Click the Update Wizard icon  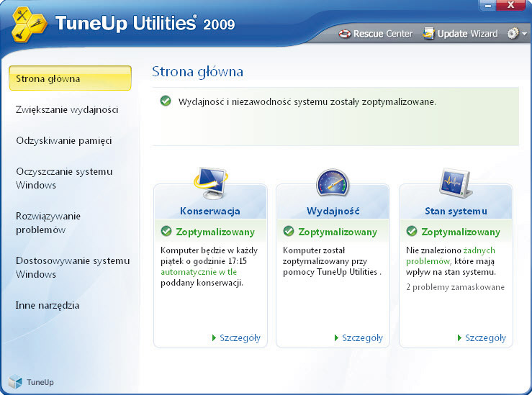(x=428, y=34)
